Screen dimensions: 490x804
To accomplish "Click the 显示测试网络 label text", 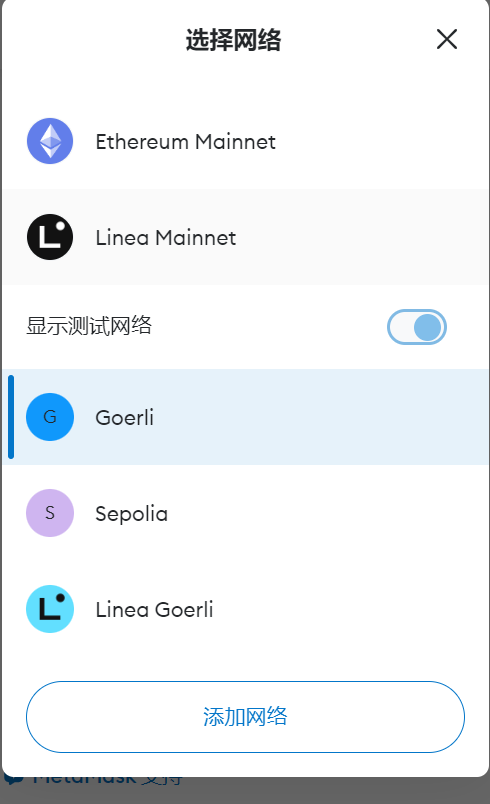I will (89, 326).
